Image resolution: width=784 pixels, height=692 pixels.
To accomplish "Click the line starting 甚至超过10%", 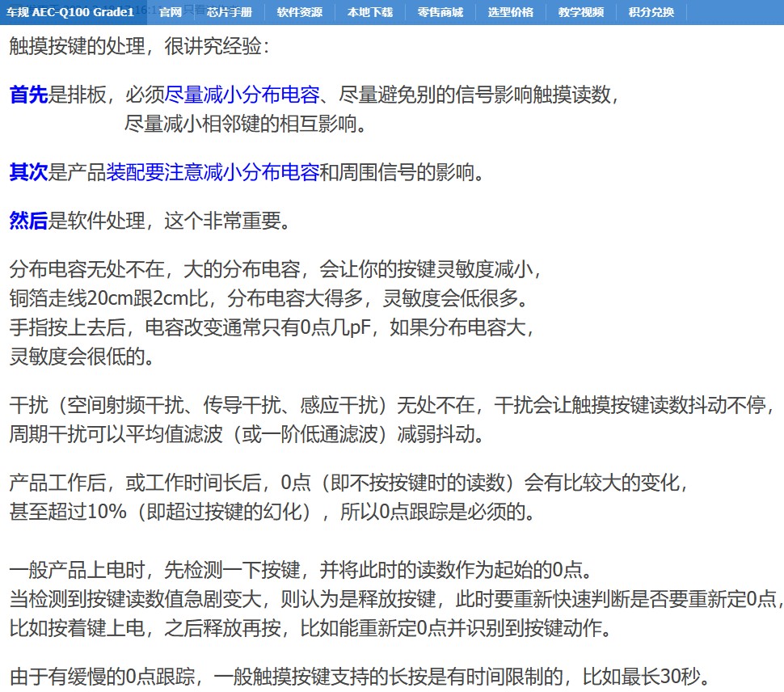I will pyautogui.click(x=272, y=512).
